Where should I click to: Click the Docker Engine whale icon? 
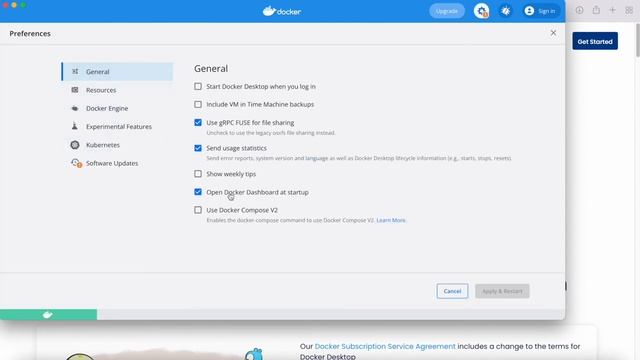pyautogui.click(x=75, y=108)
